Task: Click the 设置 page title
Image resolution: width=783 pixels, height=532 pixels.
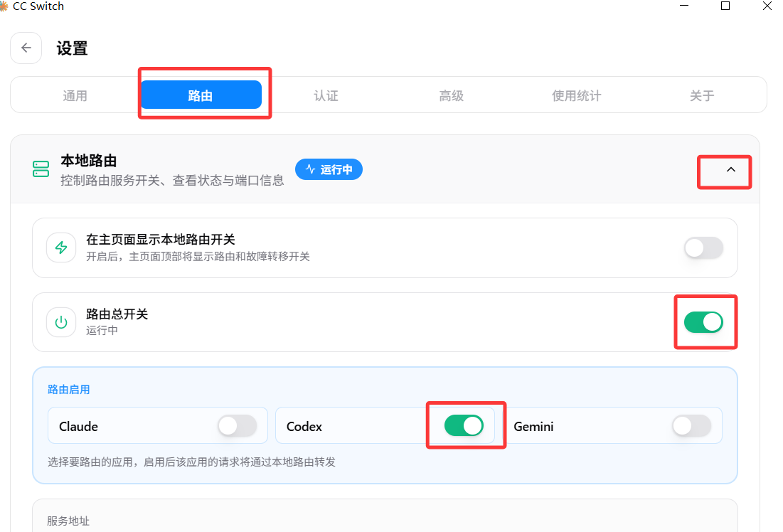Action: coord(72,48)
